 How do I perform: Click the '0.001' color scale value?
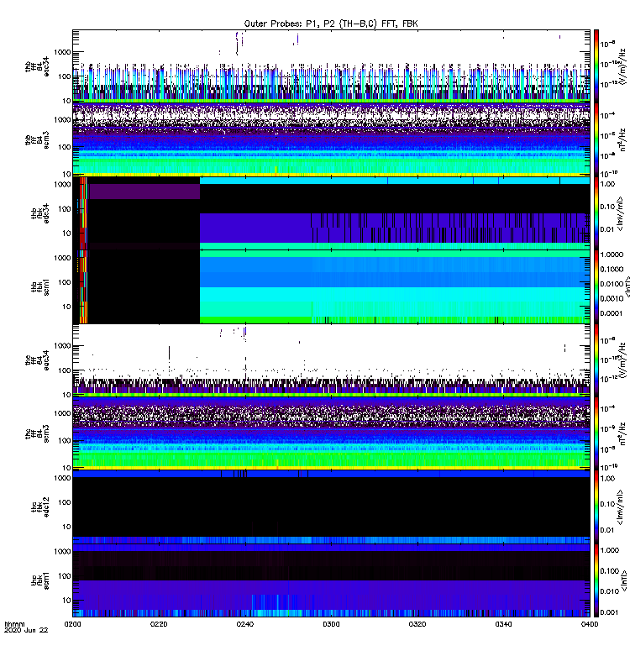(x=610, y=612)
